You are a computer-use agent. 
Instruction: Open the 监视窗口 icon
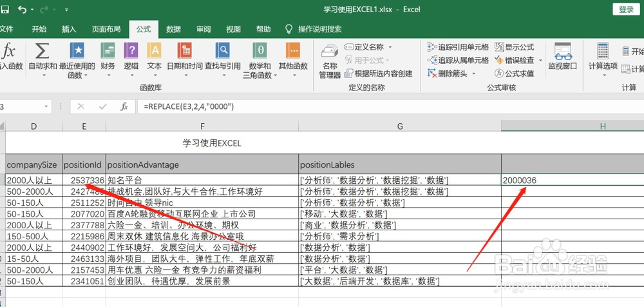click(x=563, y=52)
